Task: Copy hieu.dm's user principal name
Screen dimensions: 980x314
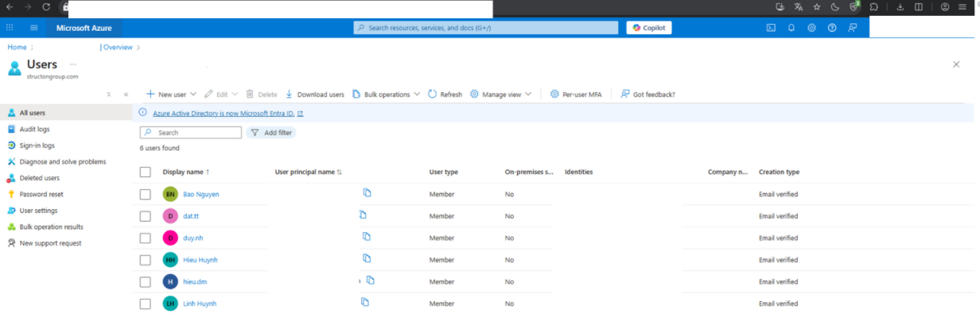Action: 371,281
